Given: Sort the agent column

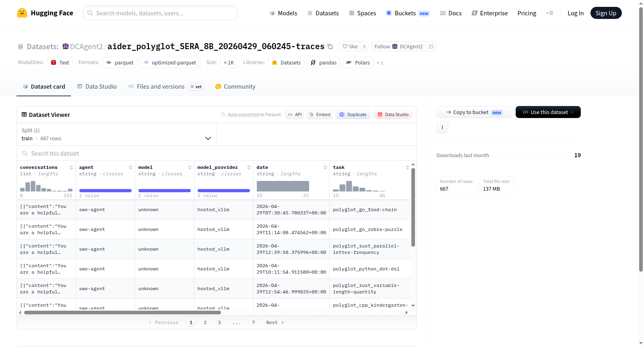Looking at the screenshot, I should click(130, 167).
